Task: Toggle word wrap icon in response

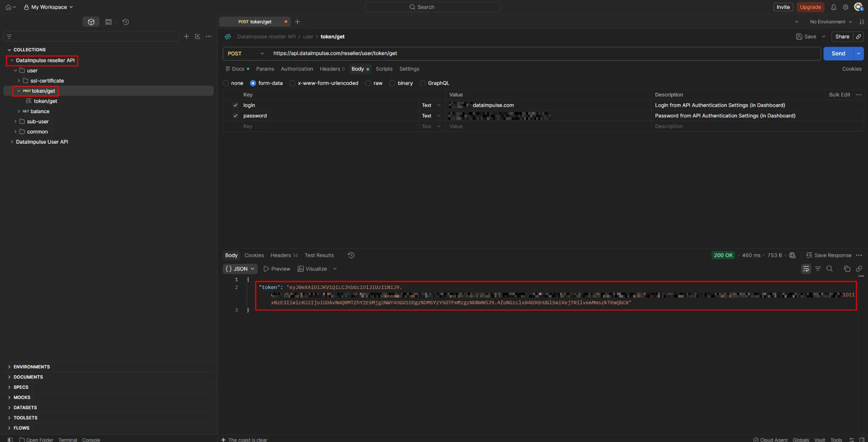Action: (806, 269)
